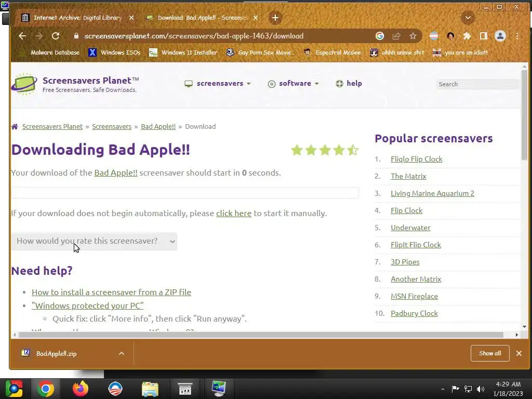The width and height of the screenshot is (532, 399).
Task: Switch to Download: Bad Apple!! tab
Action: pyautogui.click(x=203, y=18)
